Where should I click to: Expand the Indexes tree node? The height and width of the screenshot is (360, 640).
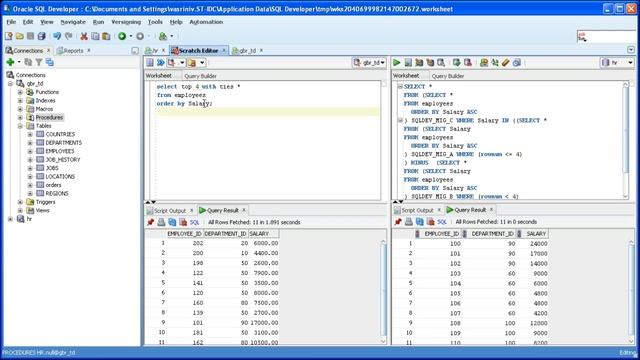pyautogui.click(x=20, y=100)
